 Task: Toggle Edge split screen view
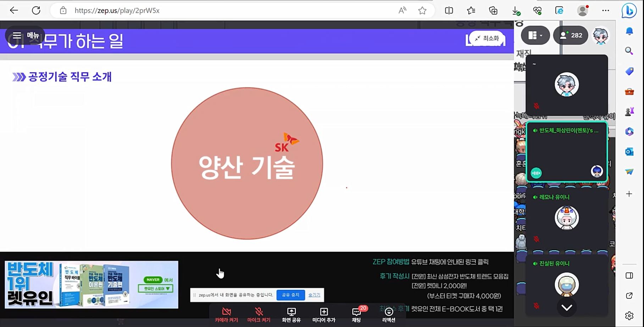coord(449,11)
